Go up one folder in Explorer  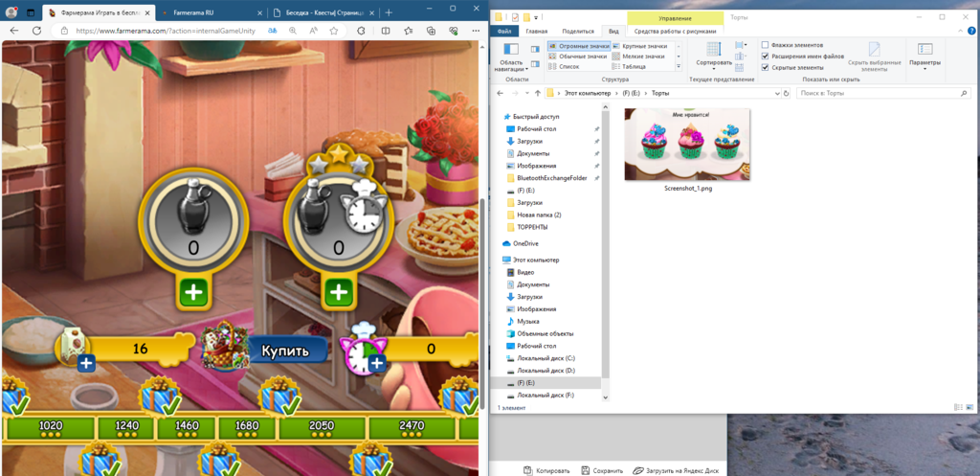click(x=538, y=93)
